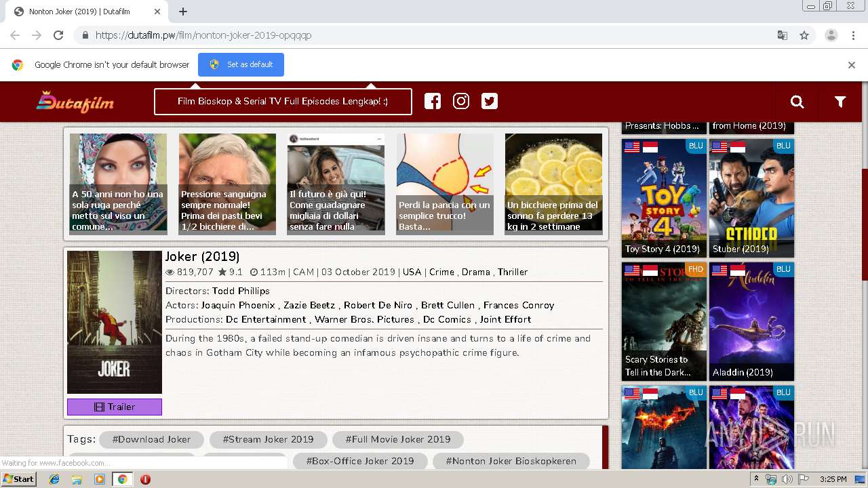The image size is (868, 488).
Task: Click the Chrome icon in the taskbar
Action: 122,479
